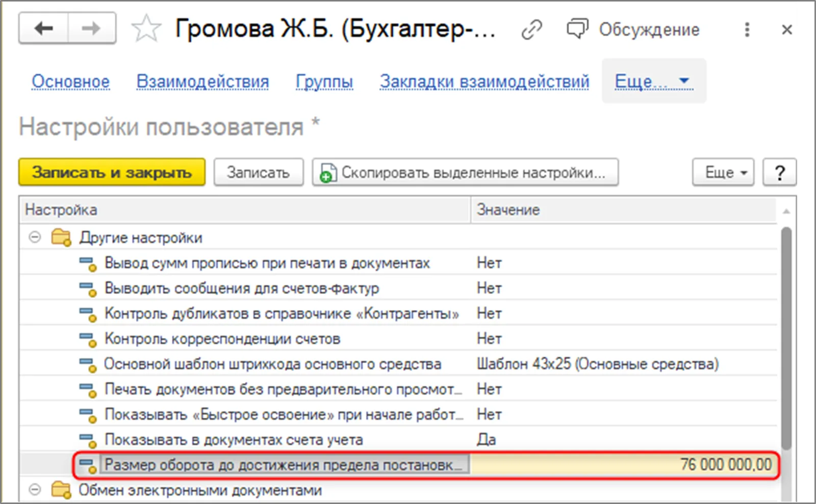Open the Еще... navigation dropdown
The width and height of the screenshot is (816, 504).
click(x=653, y=81)
